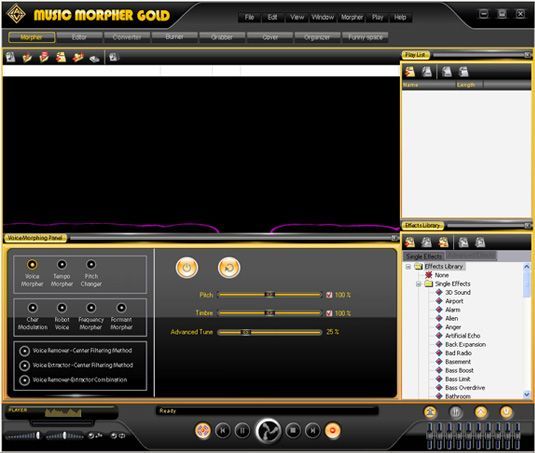The image size is (535, 453).
Task: Click the orange up-arrow button above equalizer
Action: [481, 412]
